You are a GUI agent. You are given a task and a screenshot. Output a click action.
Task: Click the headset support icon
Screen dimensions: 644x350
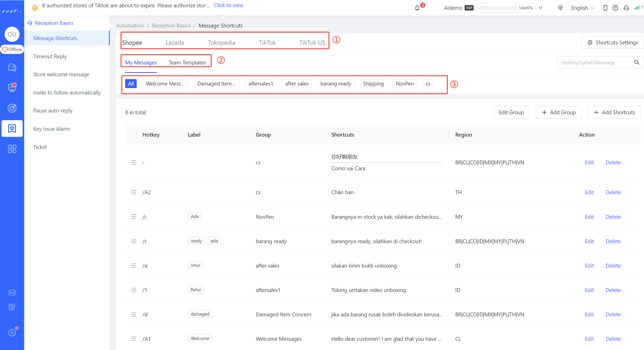626,8
